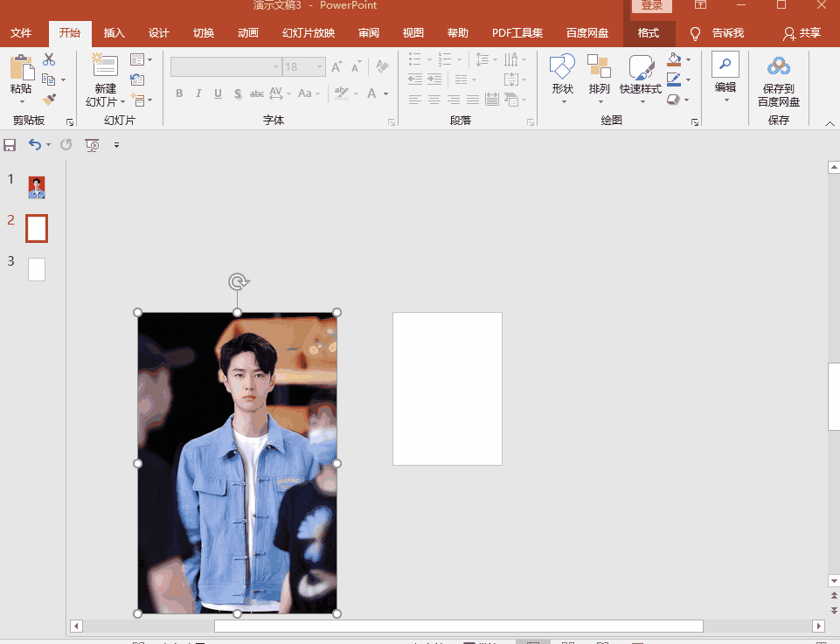Open the font size dropdown

point(320,67)
